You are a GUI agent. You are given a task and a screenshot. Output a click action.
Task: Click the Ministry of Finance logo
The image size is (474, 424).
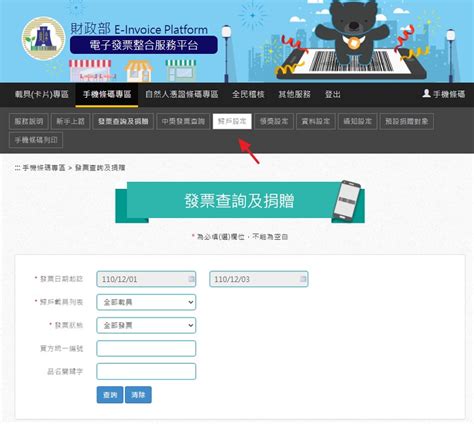coord(43,38)
